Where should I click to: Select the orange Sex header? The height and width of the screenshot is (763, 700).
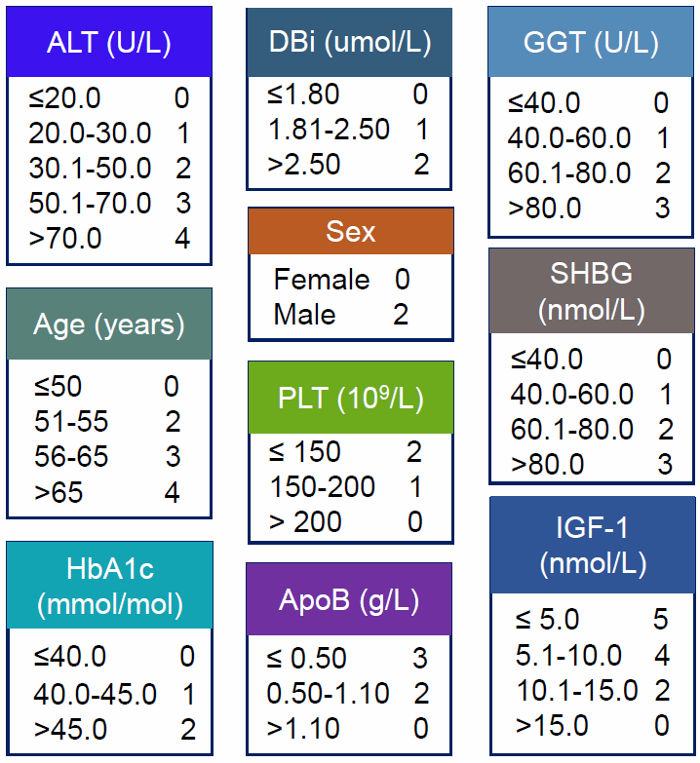coord(350,232)
